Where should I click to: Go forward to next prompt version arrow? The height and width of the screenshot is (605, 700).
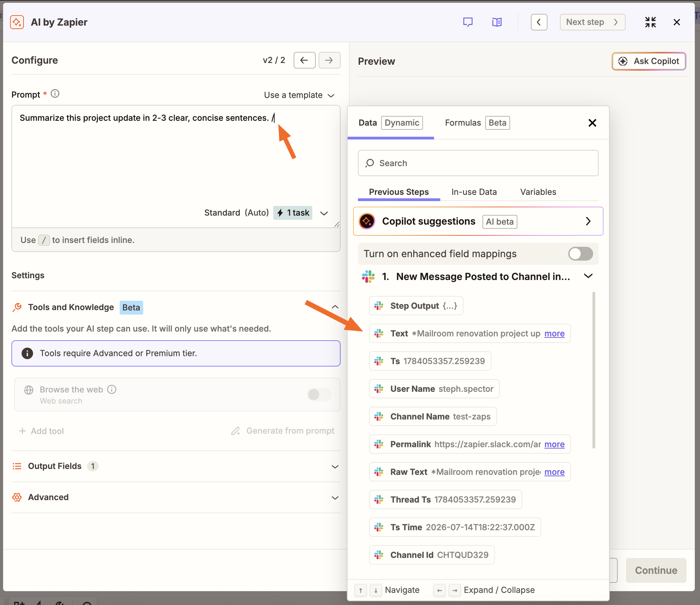[x=329, y=60]
